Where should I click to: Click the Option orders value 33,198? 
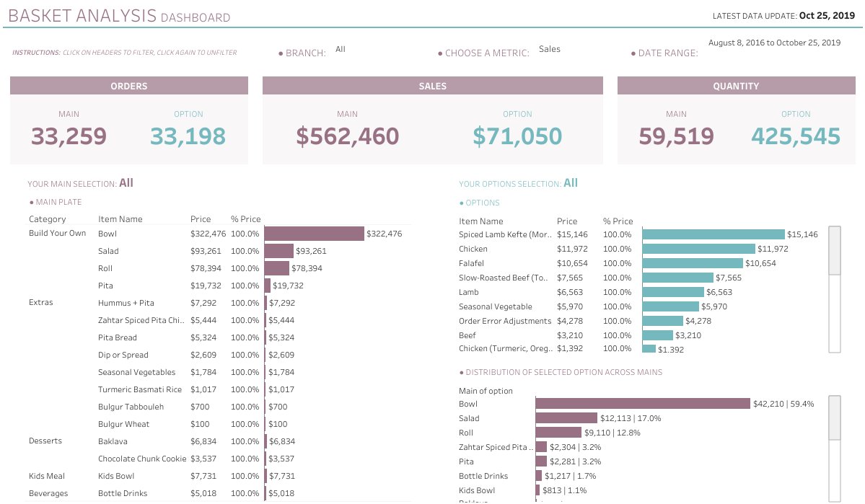188,136
